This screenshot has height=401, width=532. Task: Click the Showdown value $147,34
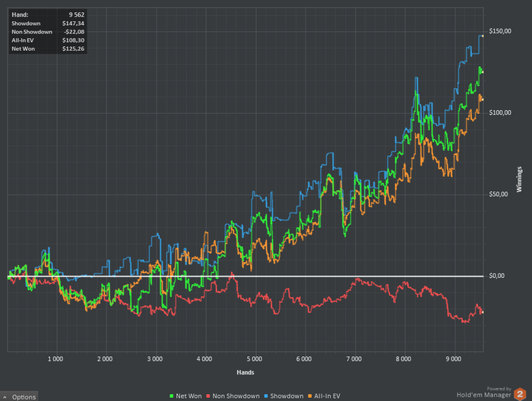tap(73, 24)
